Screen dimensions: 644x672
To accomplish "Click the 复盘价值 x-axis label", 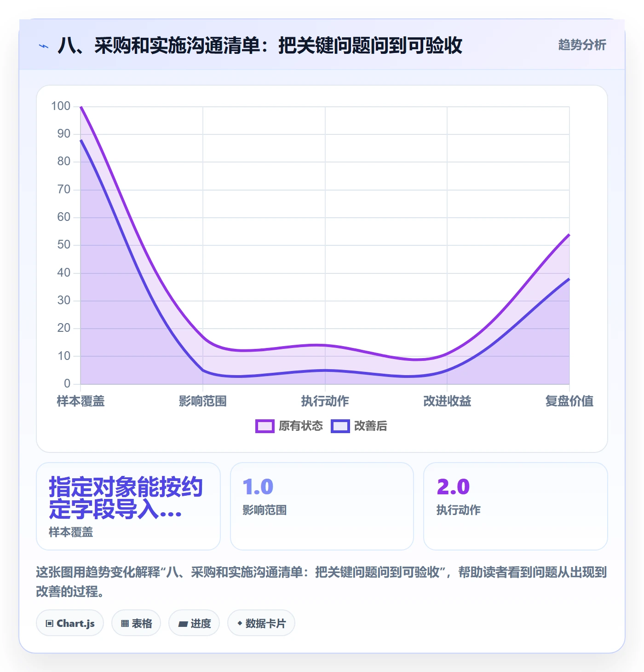I will 569,401.
